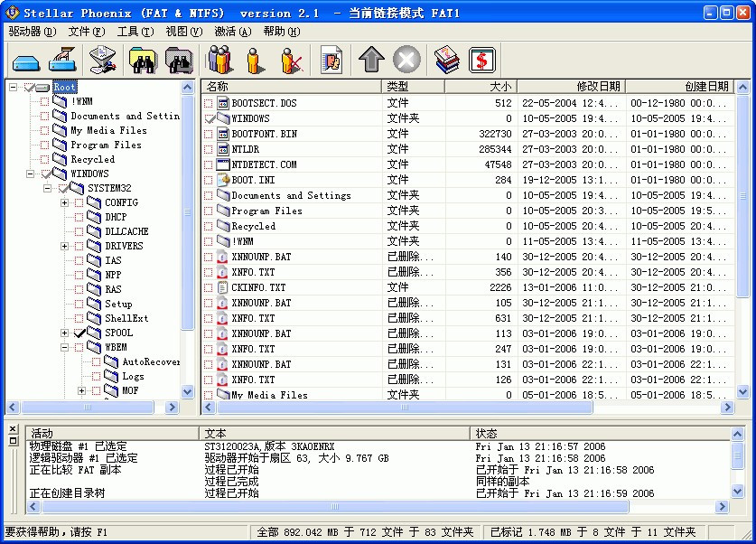This screenshot has height=544, width=756.
Task: Click the folder tree horizontal scrollbar thumb
Action: [88, 408]
